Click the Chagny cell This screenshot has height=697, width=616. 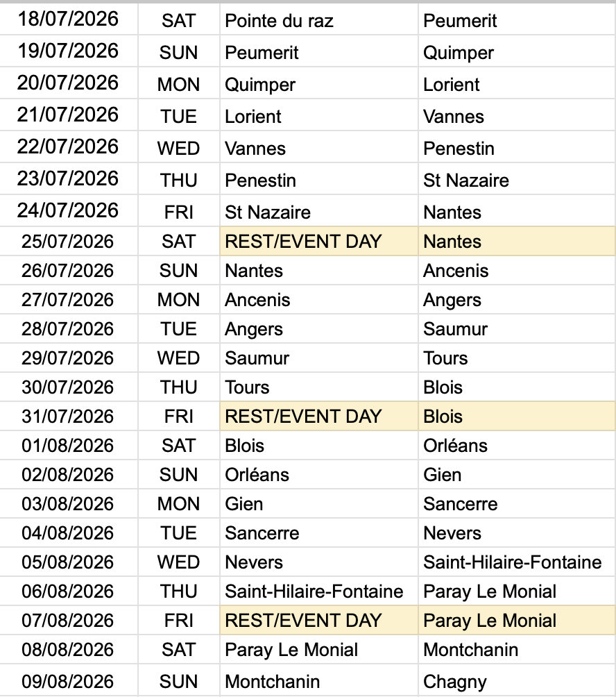coord(517,680)
